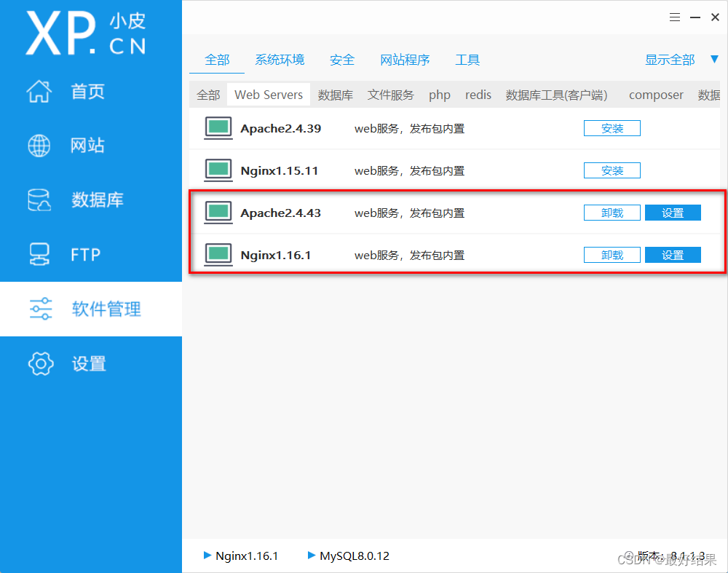Image resolution: width=728 pixels, height=573 pixels.
Task: Switch to the 安全 tab
Action: [x=341, y=60]
